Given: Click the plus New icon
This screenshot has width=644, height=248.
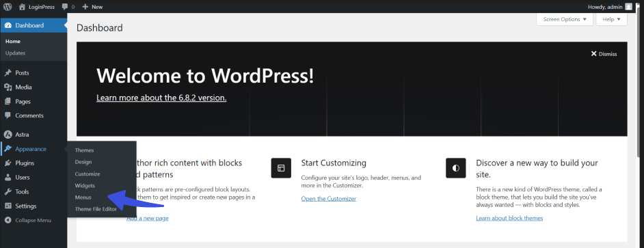Looking at the screenshot, I should point(85,7).
